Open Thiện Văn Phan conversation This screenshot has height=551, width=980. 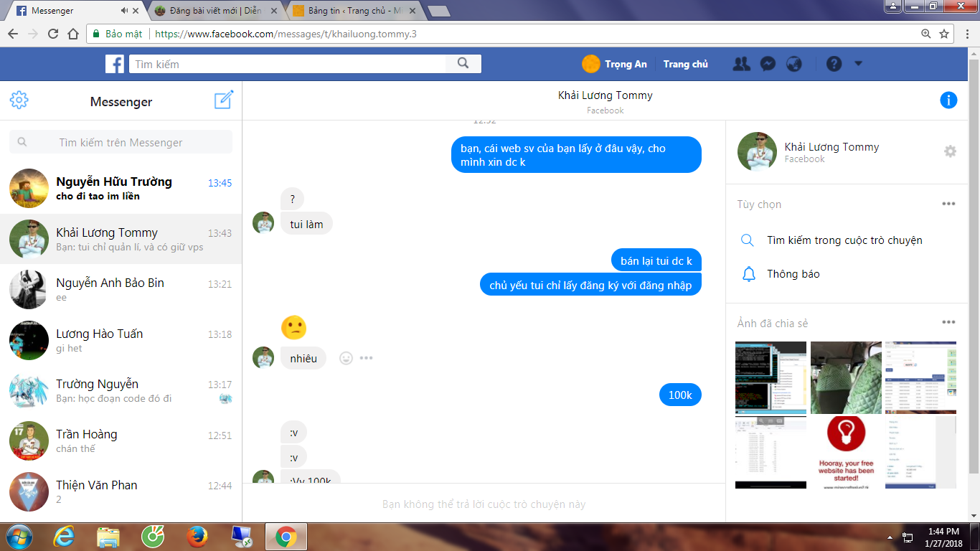coord(121,491)
